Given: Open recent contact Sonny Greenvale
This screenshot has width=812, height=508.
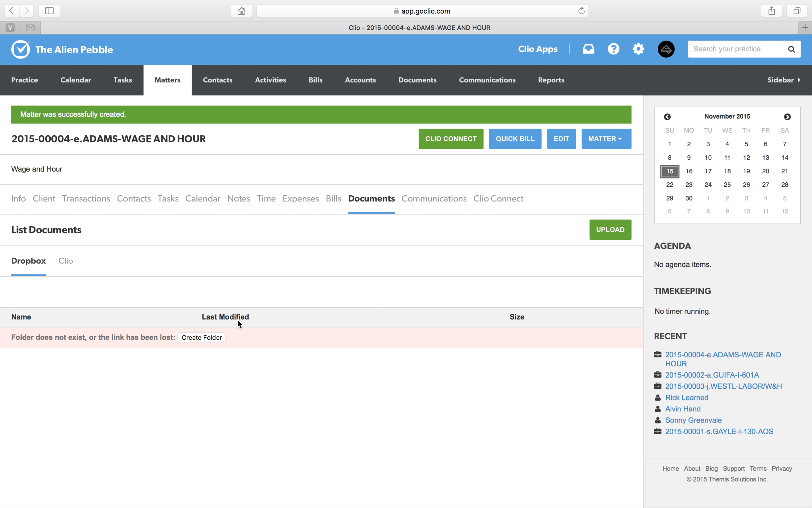Looking at the screenshot, I should [693, 420].
